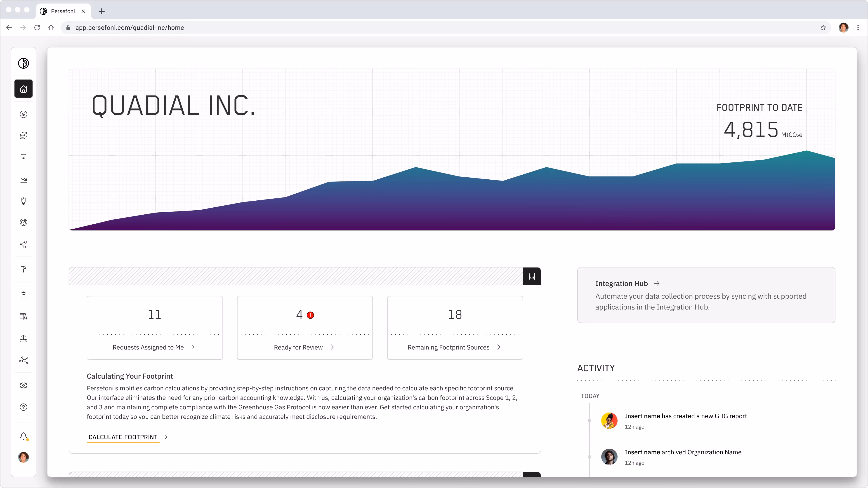
Task: Open the share nodes sidebar icon
Action: click(x=23, y=244)
